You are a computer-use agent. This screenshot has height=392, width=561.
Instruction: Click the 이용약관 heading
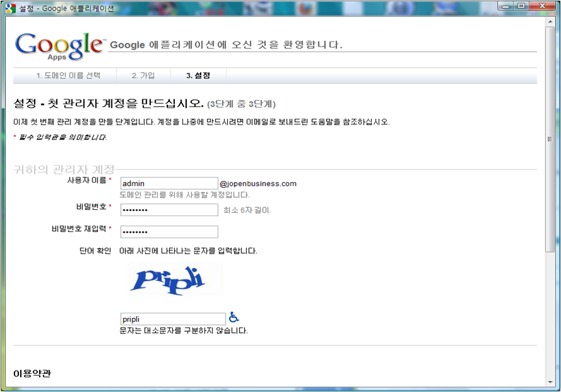click(x=32, y=374)
